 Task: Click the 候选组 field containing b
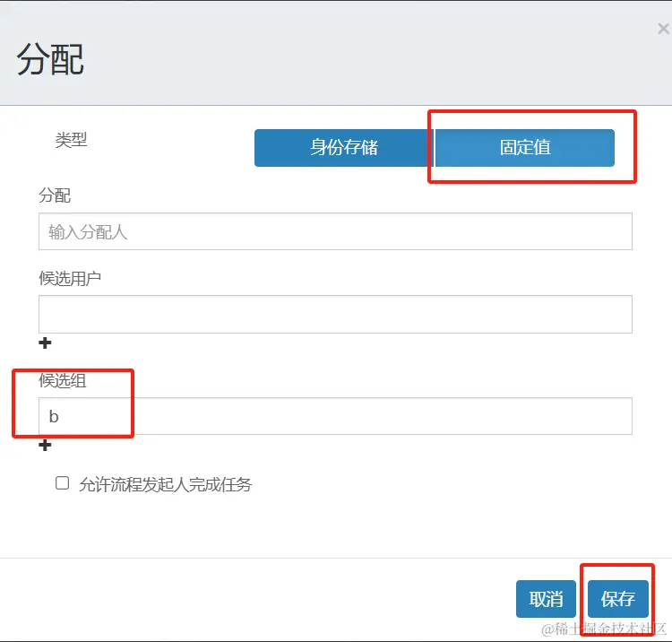[x=335, y=416]
